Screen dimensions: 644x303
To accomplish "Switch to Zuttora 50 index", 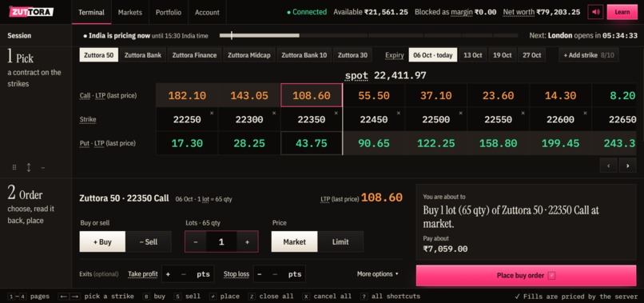I will tap(99, 55).
